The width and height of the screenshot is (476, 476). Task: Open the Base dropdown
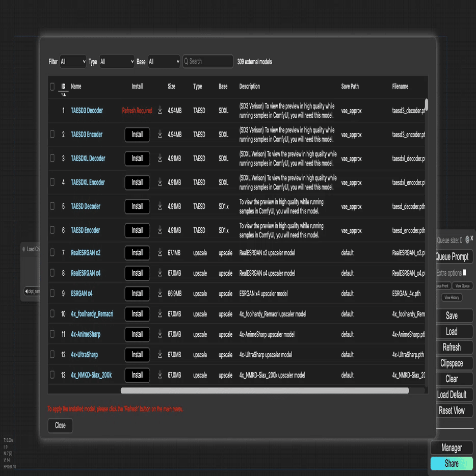click(164, 62)
